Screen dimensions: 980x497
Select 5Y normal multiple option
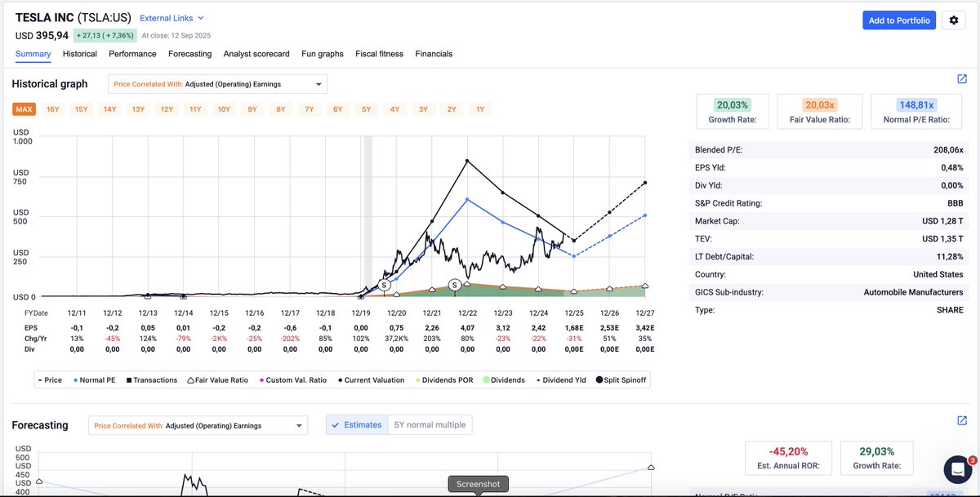(430, 425)
